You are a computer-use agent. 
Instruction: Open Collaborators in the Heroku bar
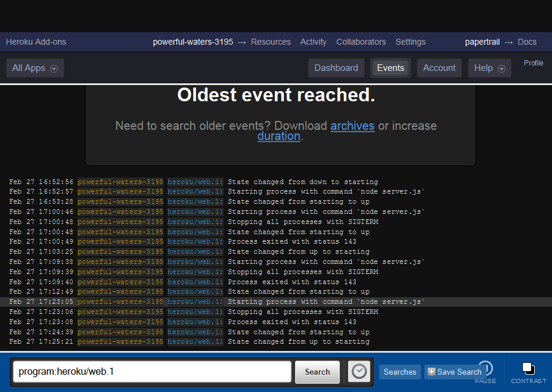361,42
